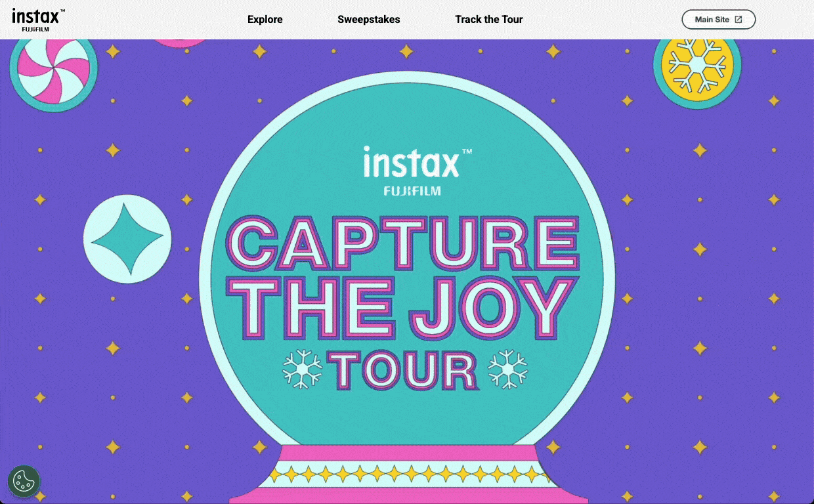
Task: Visit the Main Site button
Action: pos(719,20)
